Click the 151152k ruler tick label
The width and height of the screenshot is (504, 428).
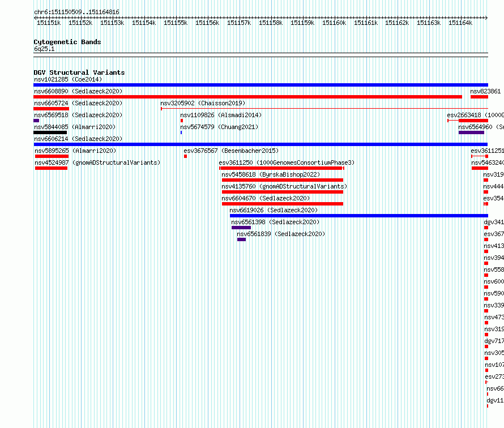coord(80,23)
